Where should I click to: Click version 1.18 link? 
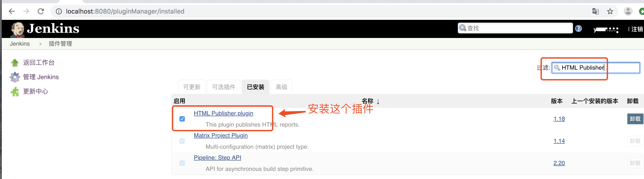(559, 119)
